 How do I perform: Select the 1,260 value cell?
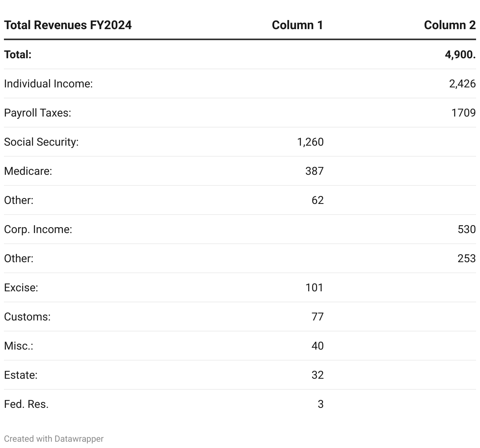click(310, 142)
